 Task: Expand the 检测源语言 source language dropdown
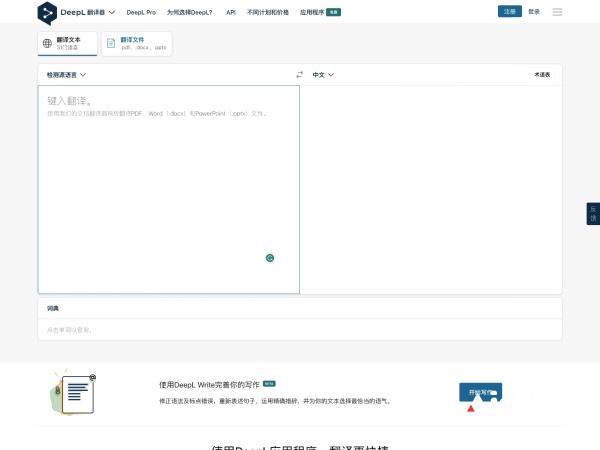coord(66,75)
